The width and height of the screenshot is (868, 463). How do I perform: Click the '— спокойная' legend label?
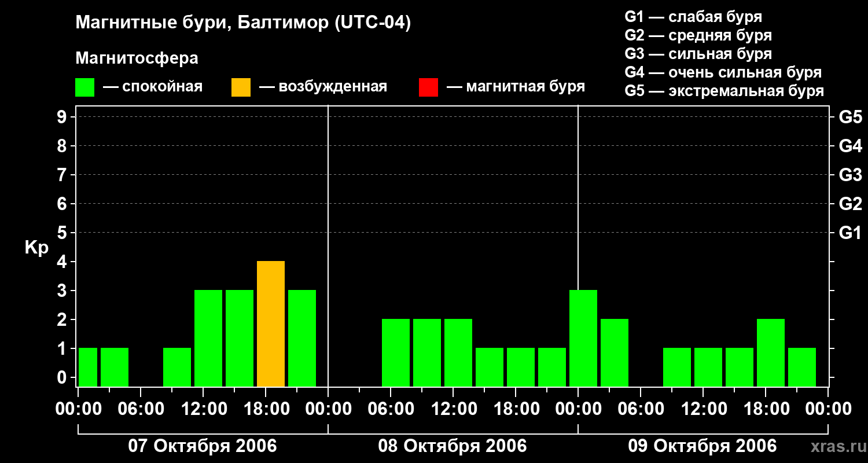pyautogui.click(x=153, y=87)
